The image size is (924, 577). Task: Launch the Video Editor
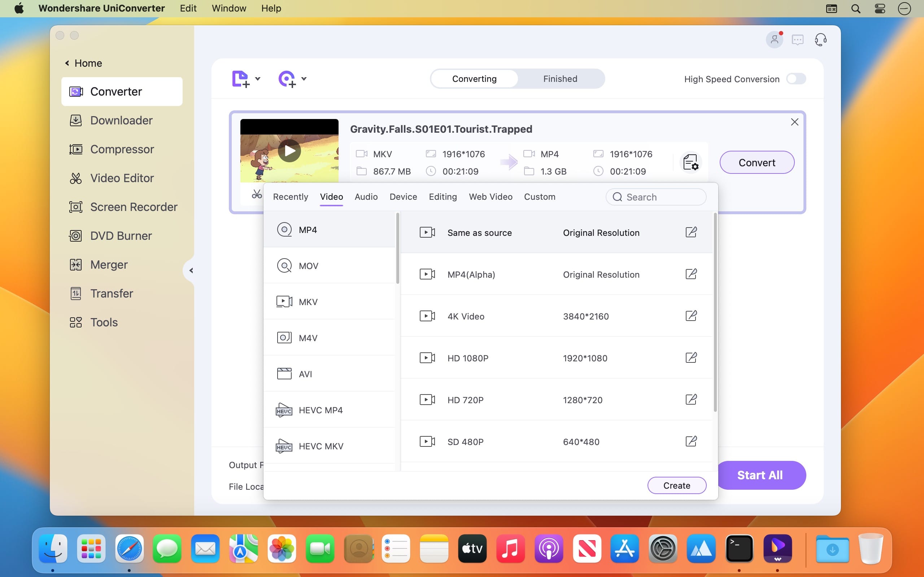[x=121, y=178]
